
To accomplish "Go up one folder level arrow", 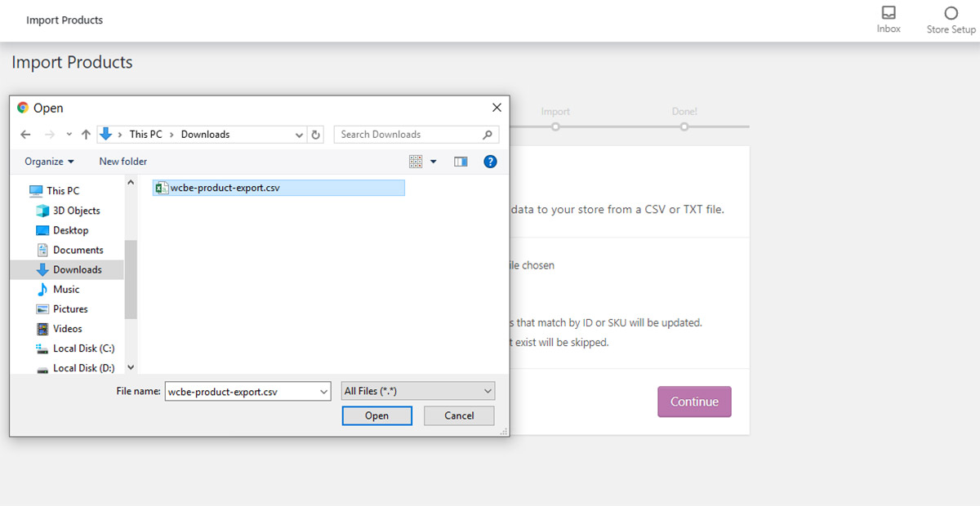I will coord(86,135).
